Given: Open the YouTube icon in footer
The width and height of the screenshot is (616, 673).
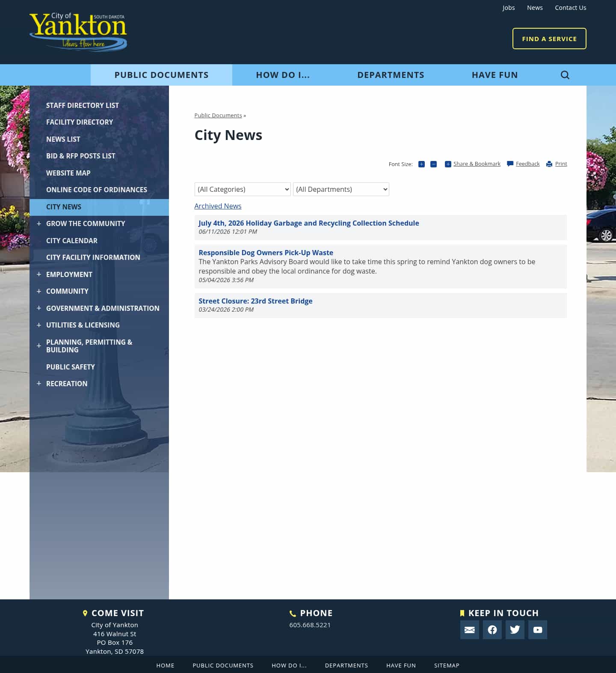Looking at the screenshot, I should (x=537, y=630).
